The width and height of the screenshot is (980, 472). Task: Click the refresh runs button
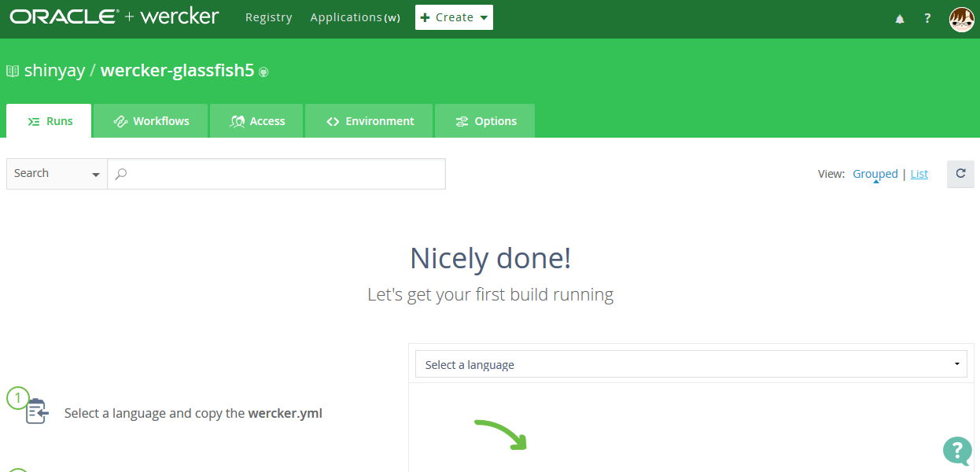960,174
